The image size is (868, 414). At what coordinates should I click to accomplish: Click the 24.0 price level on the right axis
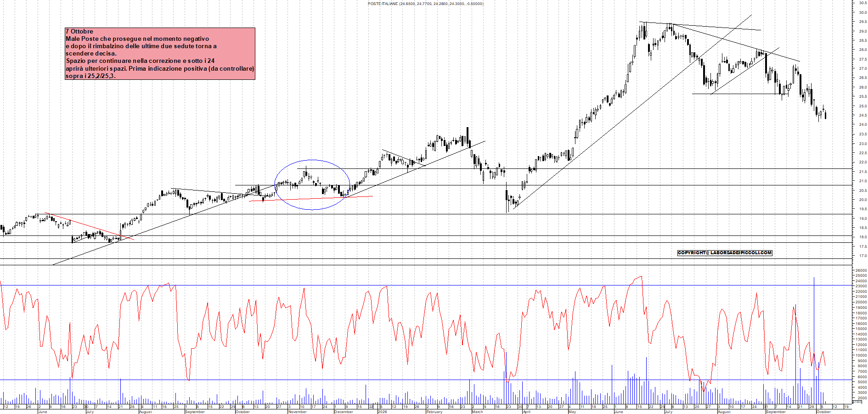coord(862,125)
